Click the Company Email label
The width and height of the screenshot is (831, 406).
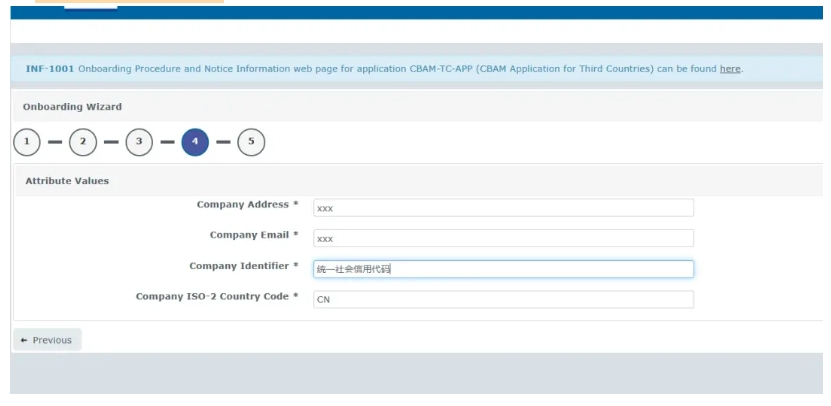pos(253,235)
